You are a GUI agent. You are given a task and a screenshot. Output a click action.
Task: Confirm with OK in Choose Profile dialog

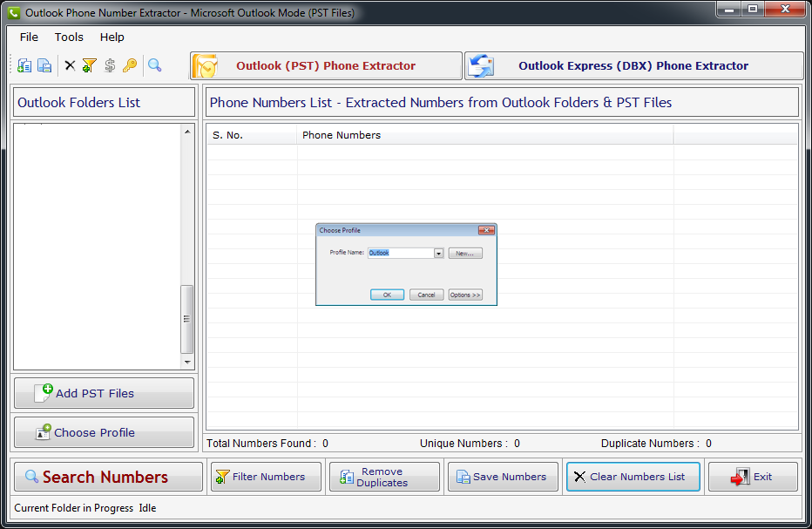(387, 295)
